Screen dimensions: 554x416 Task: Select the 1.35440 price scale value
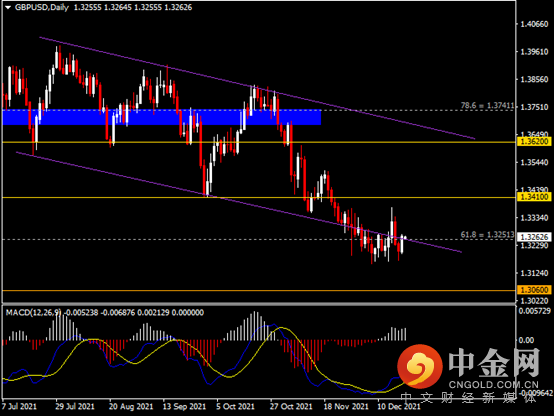point(535,162)
